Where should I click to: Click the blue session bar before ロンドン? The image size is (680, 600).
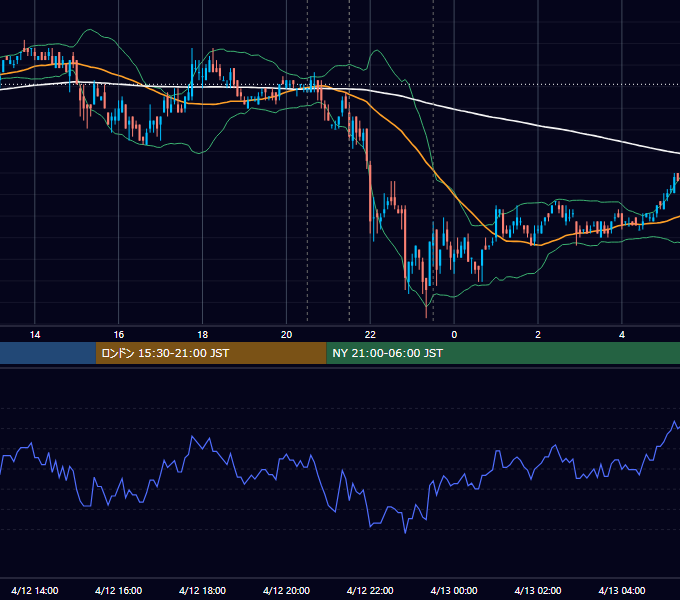[x=48, y=353]
